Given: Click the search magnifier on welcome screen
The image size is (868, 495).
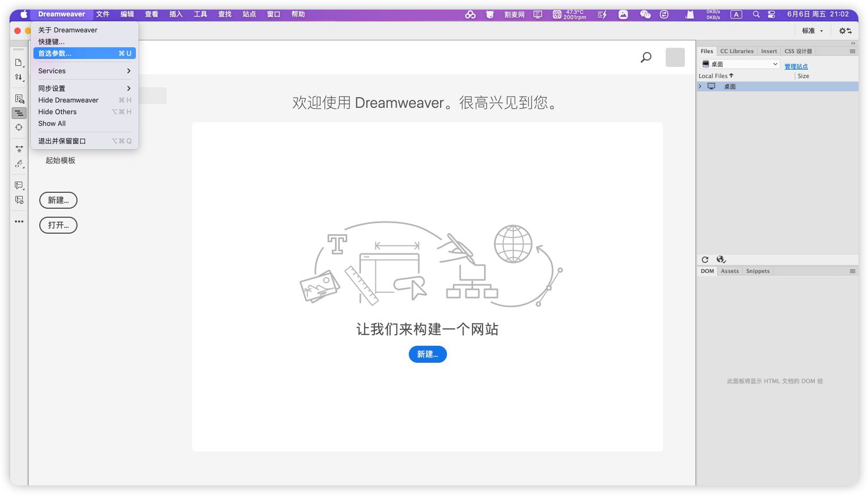Looking at the screenshot, I should 646,57.
